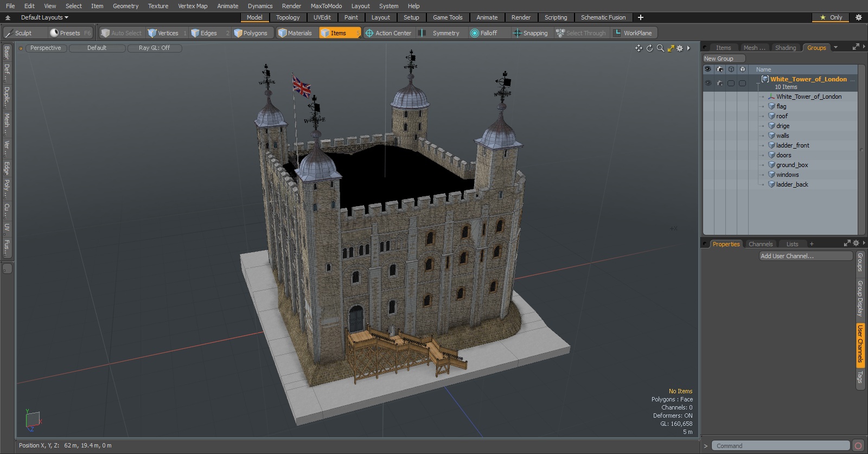The height and width of the screenshot is (454, 868).
Task: Click the home icon left of Default Layouts
Action: pos(8,17)
